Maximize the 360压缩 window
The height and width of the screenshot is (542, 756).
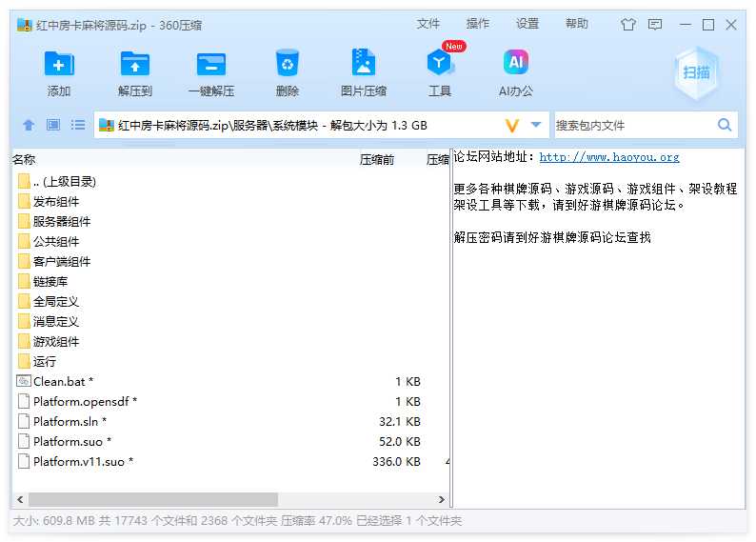(708, 24)
